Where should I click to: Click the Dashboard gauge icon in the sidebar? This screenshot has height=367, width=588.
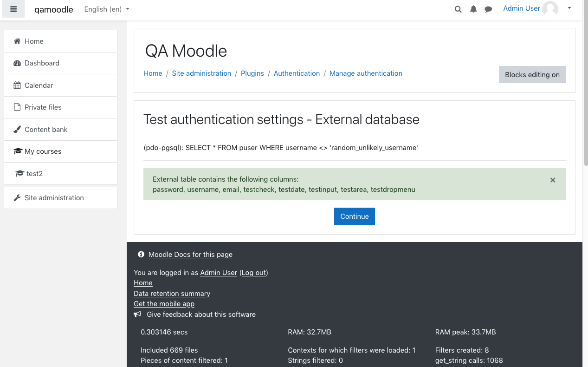17,63
